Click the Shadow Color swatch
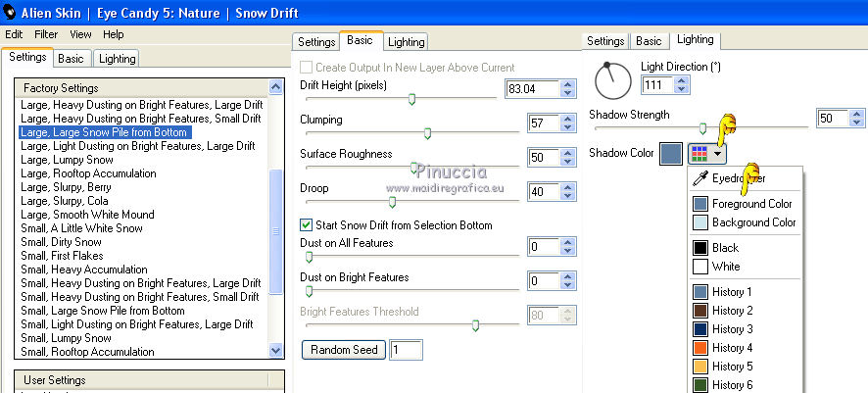This screenshot has width=868, height=393. point(671,154)
